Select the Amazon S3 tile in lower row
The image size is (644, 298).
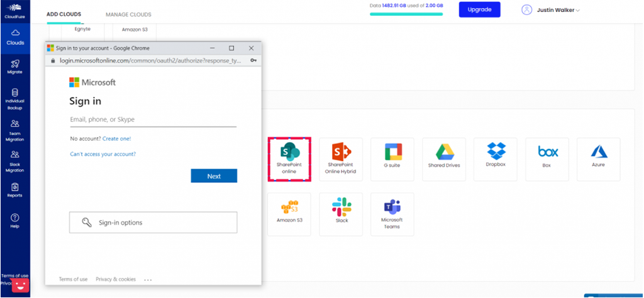289,214
